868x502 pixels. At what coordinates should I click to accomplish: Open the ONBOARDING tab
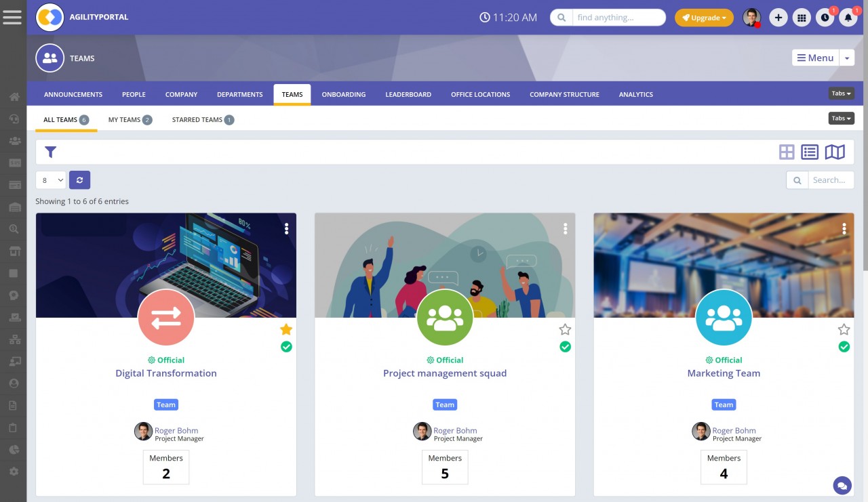click(344, 94)
